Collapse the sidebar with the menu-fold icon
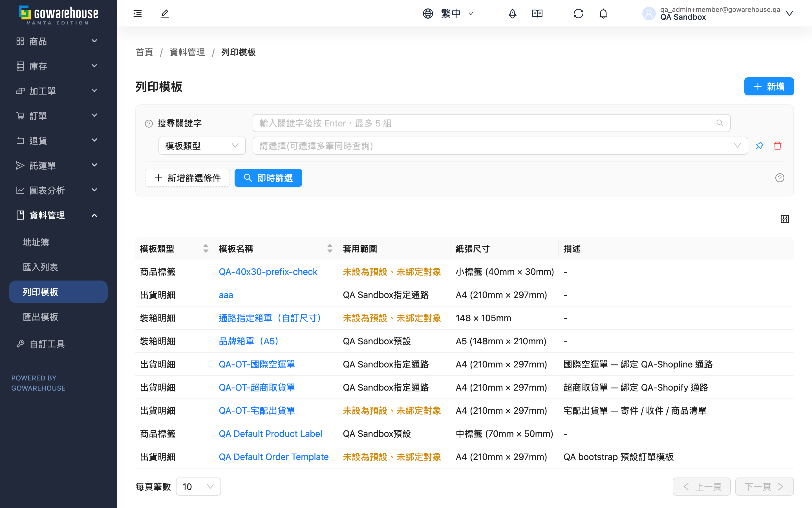Viewport: 812px width, 508px height. 138,14
